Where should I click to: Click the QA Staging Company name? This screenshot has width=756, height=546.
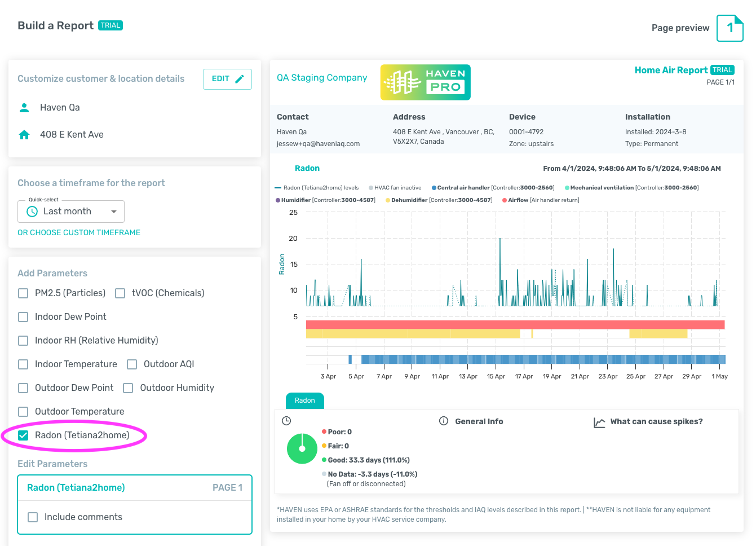pos(322,78)
